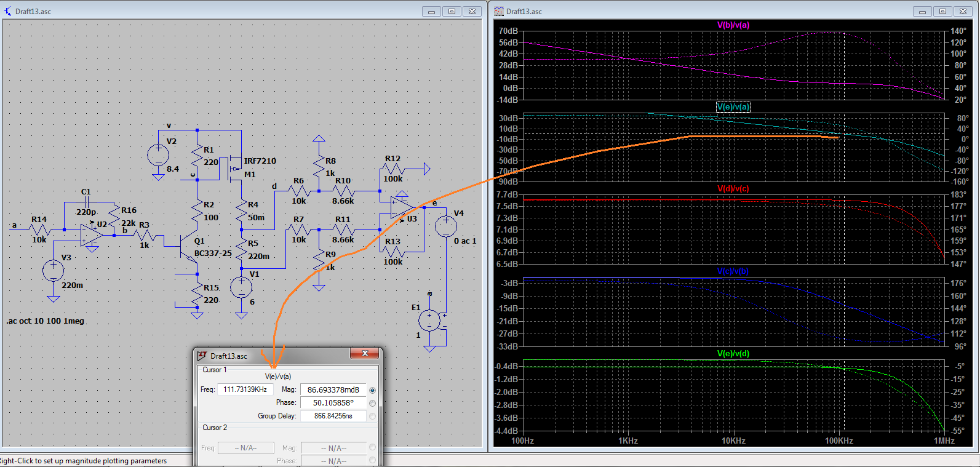
Task: Select Cursor 2 Mag radio button
Action: click(372, 447)
